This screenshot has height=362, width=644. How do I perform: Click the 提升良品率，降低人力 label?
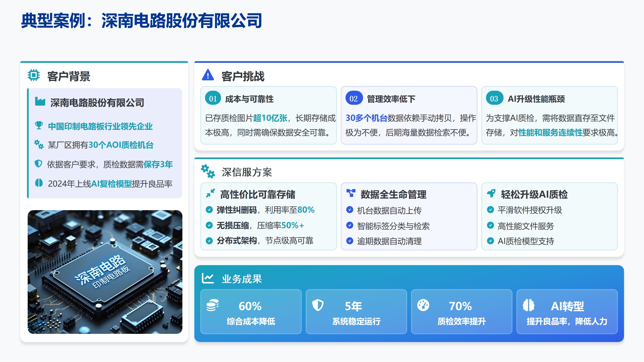coord(567,321)
